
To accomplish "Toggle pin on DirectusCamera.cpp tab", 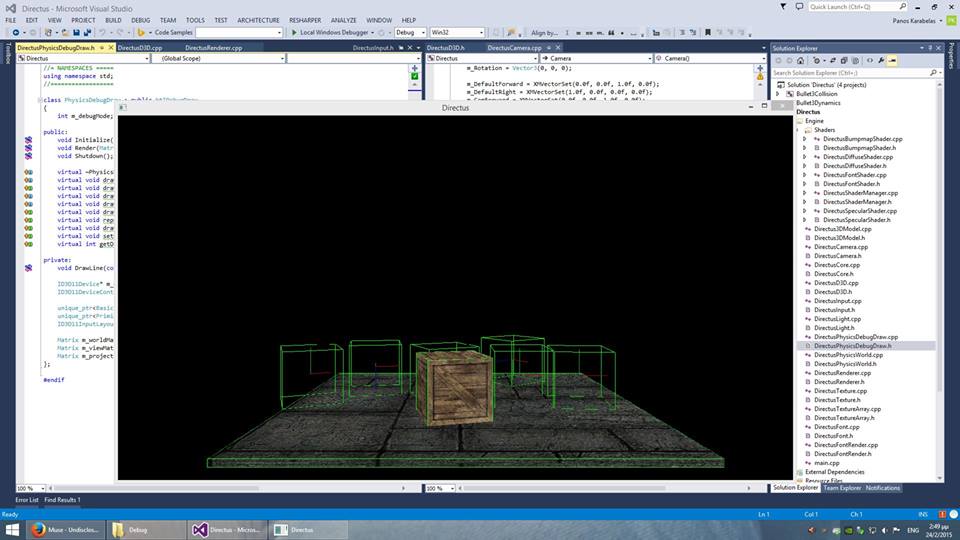I will [549, 48].
